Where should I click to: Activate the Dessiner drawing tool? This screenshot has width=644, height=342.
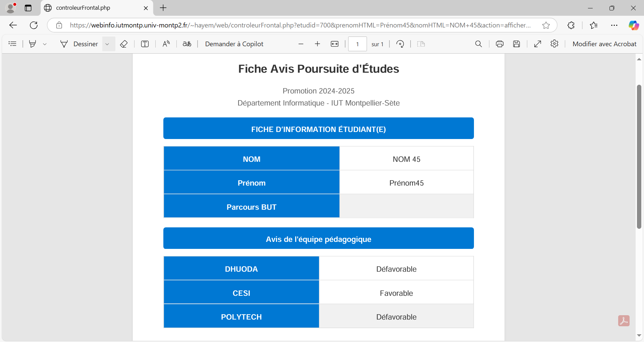(79, 44)
